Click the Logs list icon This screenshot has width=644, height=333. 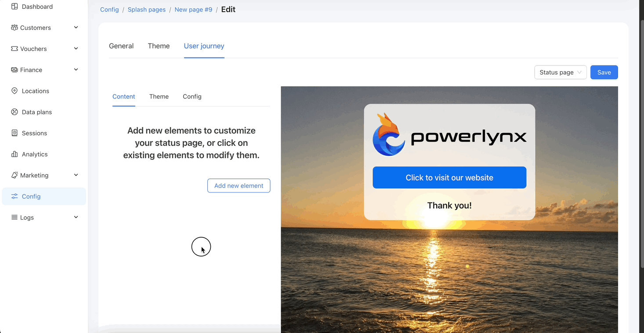[14, 217]
